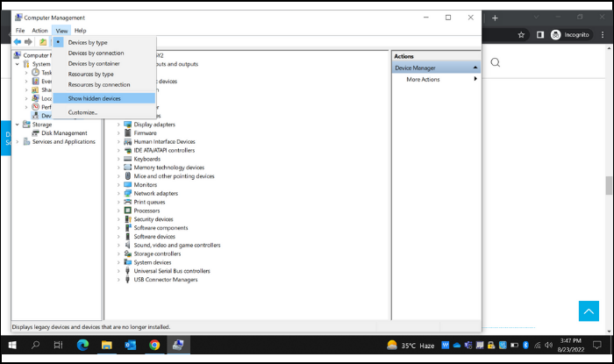Click the search magnifier on the web page
This screenshot has width=614, height=364.
(496, 62)
